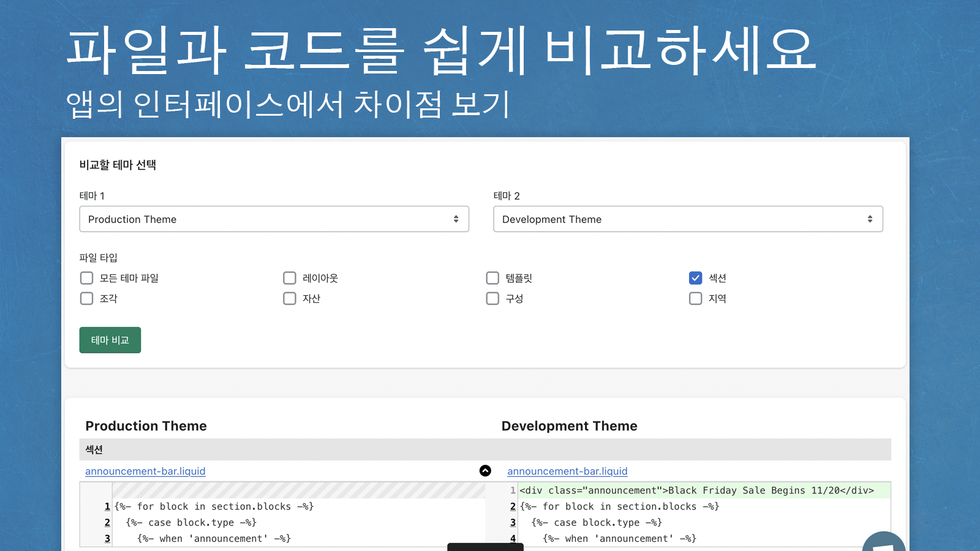The height and width of the screenshot is (551, 980).
Task: Click line number 2 in Production Theme code
Action: point(107,522)
